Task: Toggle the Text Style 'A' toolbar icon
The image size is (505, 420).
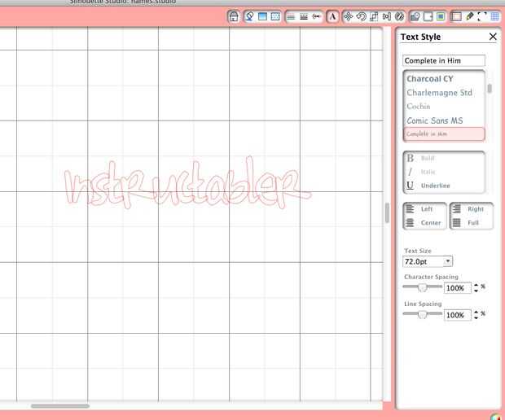Action: 332,16
